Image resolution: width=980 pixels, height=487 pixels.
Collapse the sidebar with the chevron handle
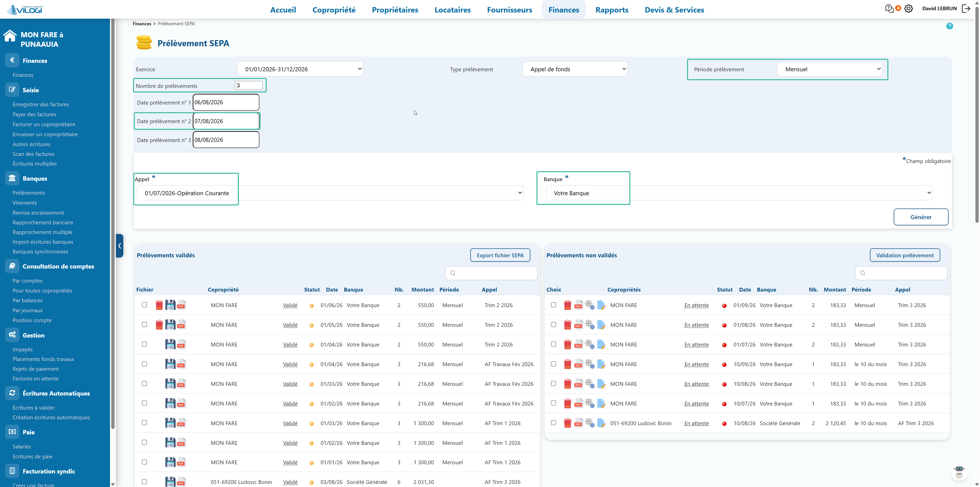click(119, 246)
